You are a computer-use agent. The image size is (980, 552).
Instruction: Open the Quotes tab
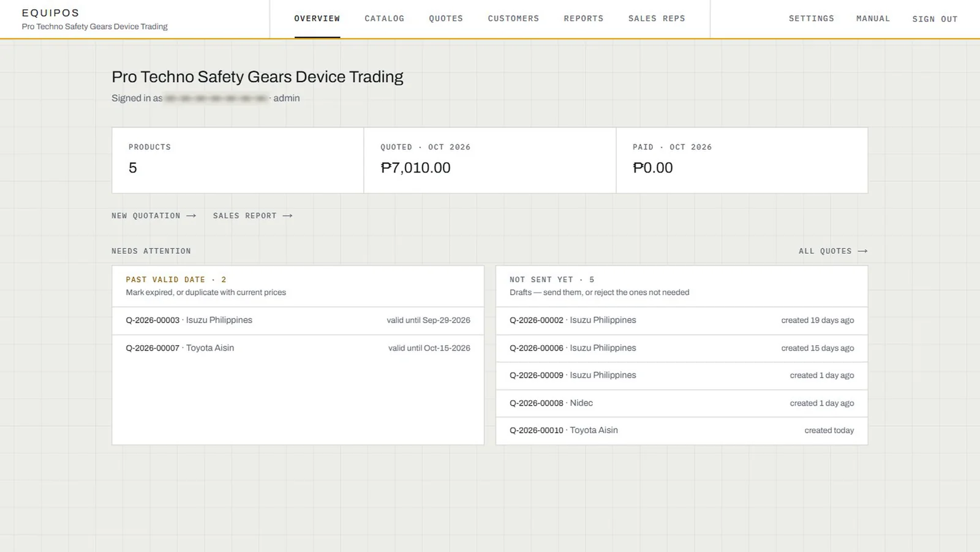click(x=446, y=18)
